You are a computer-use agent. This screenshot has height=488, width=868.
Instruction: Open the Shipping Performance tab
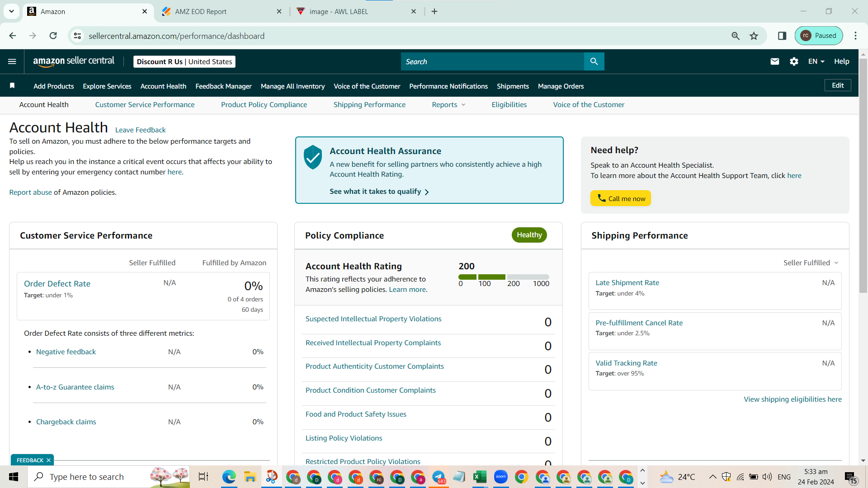click(x=369, y=105)
